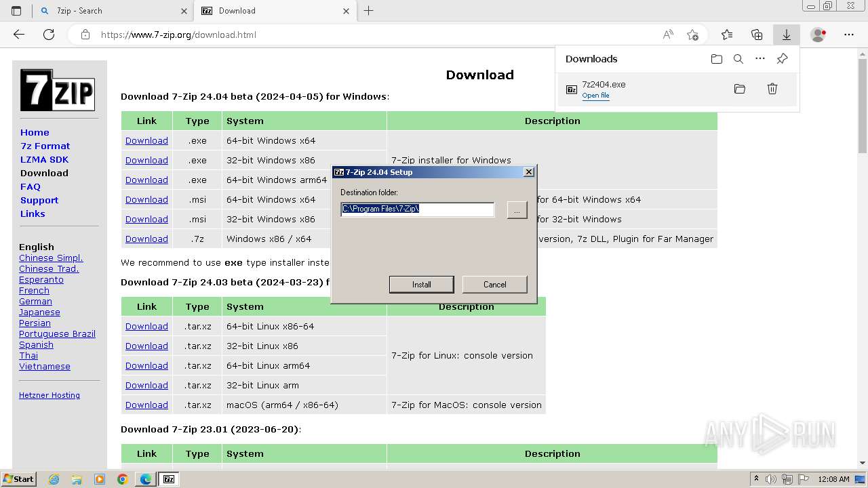
Task: Switch language to Japanese
Action: pos(39,312)
